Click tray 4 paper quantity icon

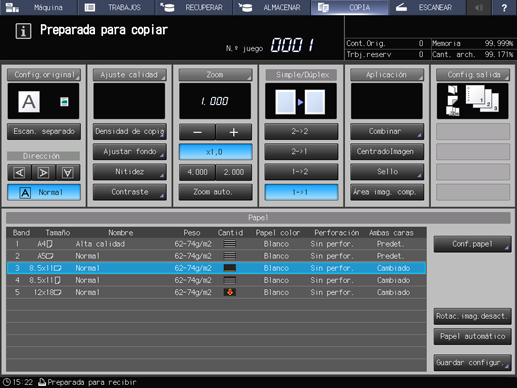(x=230, y=280)
